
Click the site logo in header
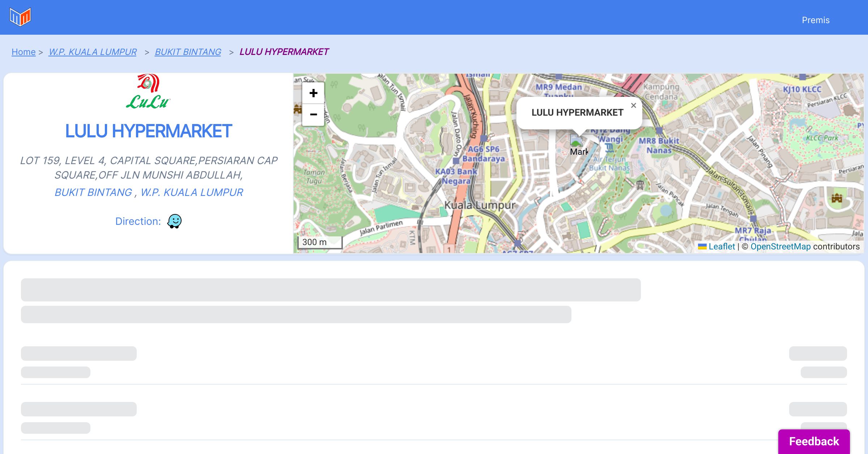pos(20,17)
